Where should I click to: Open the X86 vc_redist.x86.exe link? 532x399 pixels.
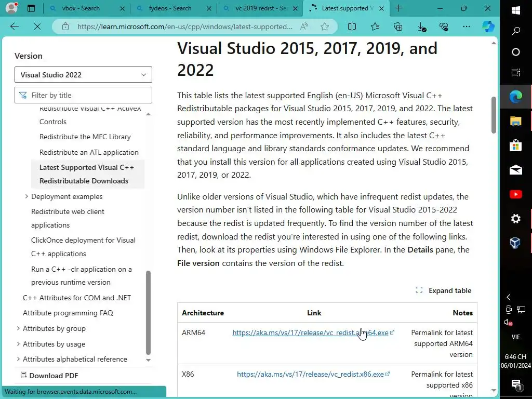[311, 374]
